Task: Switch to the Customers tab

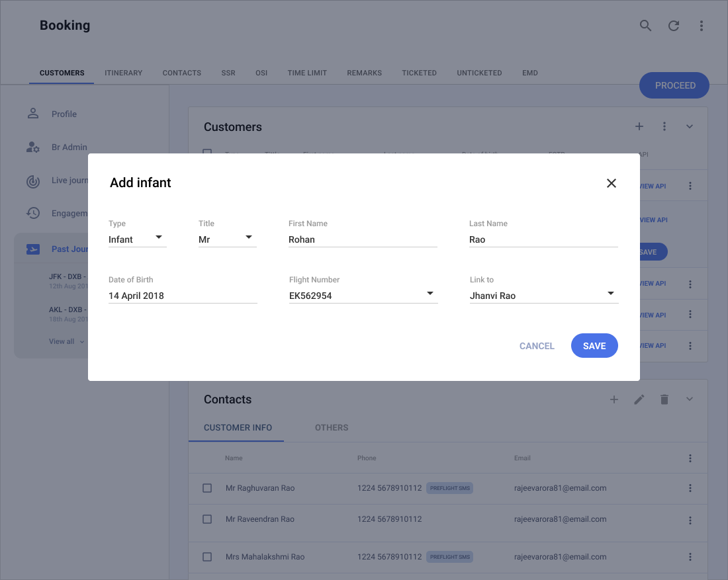Action: (62, 73)
